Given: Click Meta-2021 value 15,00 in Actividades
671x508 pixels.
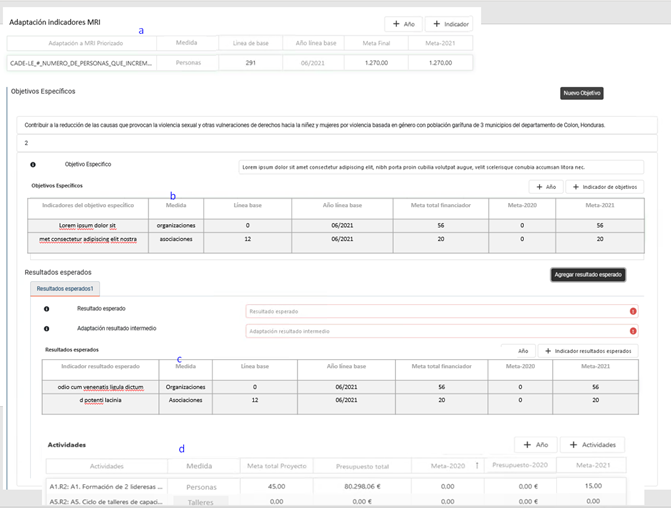Looking at the screenshot, I should pos(593,486).
